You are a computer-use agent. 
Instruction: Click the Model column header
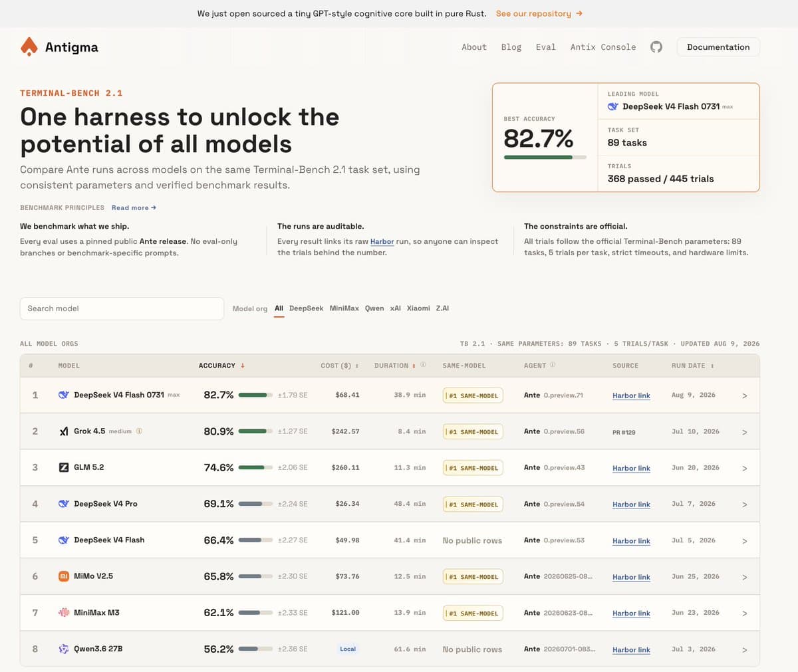pos(68,366)
